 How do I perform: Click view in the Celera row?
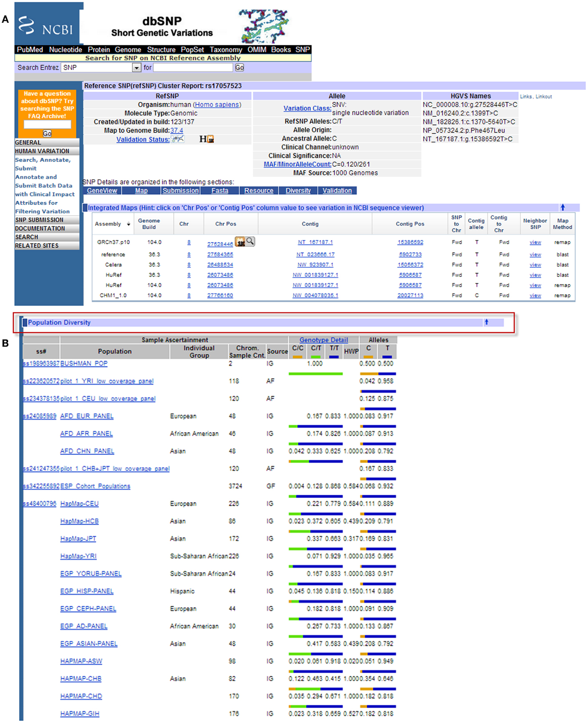(x=535, y=265)
